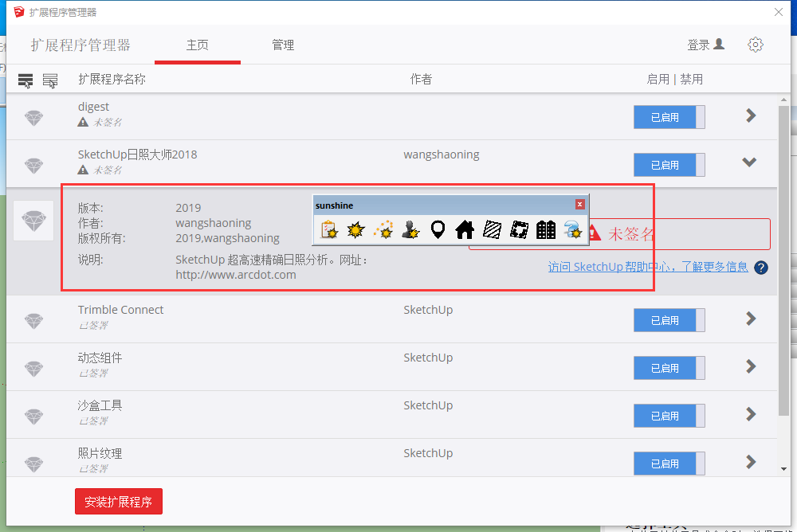Click the gem icon for 照片纹理
This screenshot has height=532, width=797.
pyautogui.click(x=34, y=464)
